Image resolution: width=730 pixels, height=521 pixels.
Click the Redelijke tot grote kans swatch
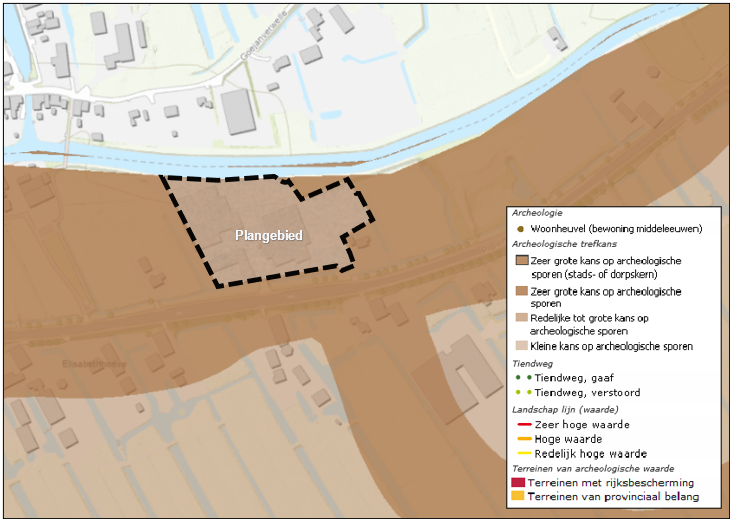tap(521, 318)
